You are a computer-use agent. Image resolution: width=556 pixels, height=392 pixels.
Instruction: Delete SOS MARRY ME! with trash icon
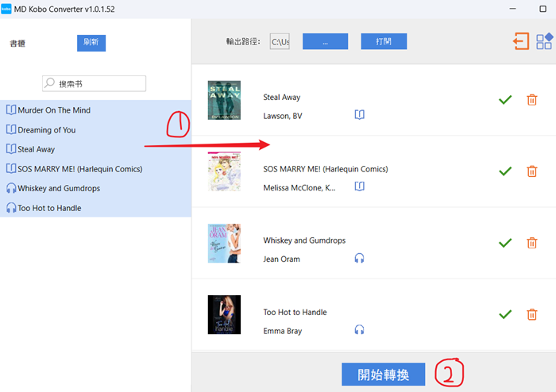click(x=532, y=171)
